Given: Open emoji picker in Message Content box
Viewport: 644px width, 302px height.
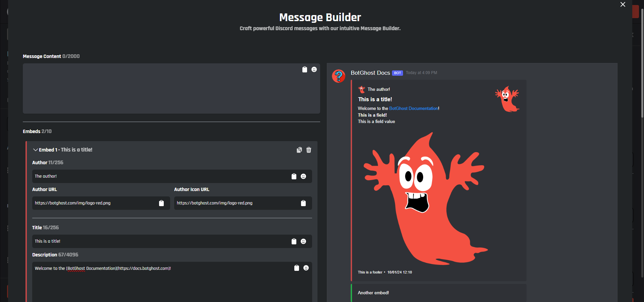Looking at the screenshot, I should point(314,69).
